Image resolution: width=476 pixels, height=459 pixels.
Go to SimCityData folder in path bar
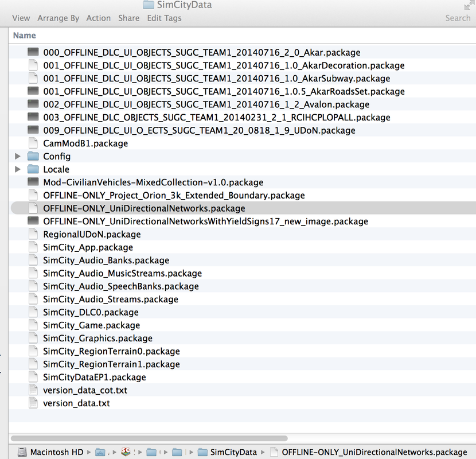coord(233,452)
